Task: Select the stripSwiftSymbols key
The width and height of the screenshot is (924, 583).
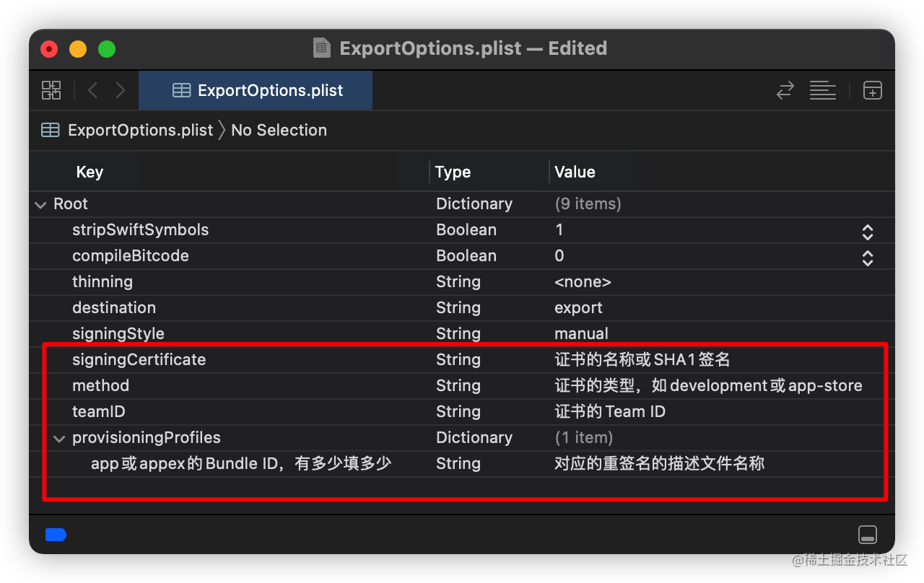Action: click(140, 229)
